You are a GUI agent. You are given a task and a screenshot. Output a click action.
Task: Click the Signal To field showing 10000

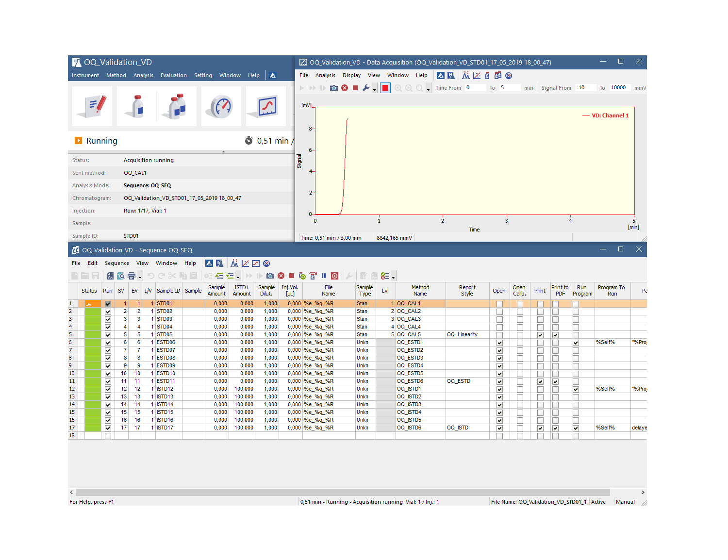(x=621, y=88)
